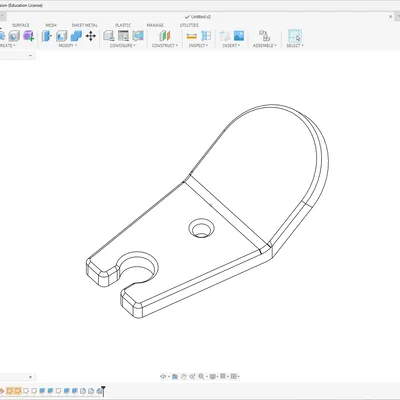Select the Press Pull icon in Modify

[x=47, y=36]
